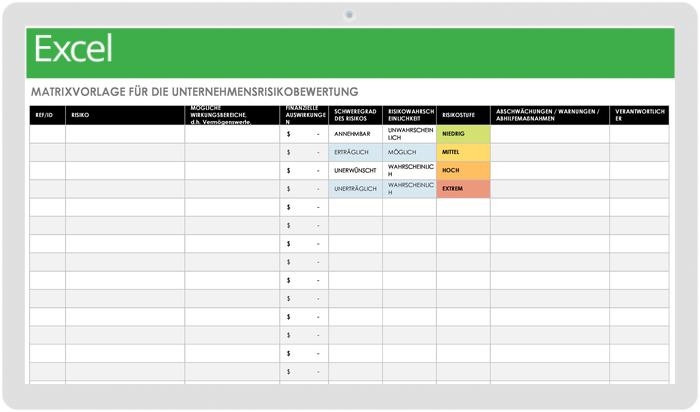Click the dollar cell in the UNERTRÄGLICH row
700x412 pixels.
pos(304,189)
